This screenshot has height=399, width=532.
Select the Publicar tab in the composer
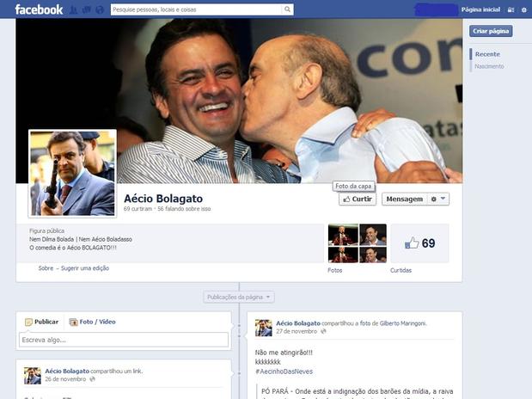click(41, 322)
